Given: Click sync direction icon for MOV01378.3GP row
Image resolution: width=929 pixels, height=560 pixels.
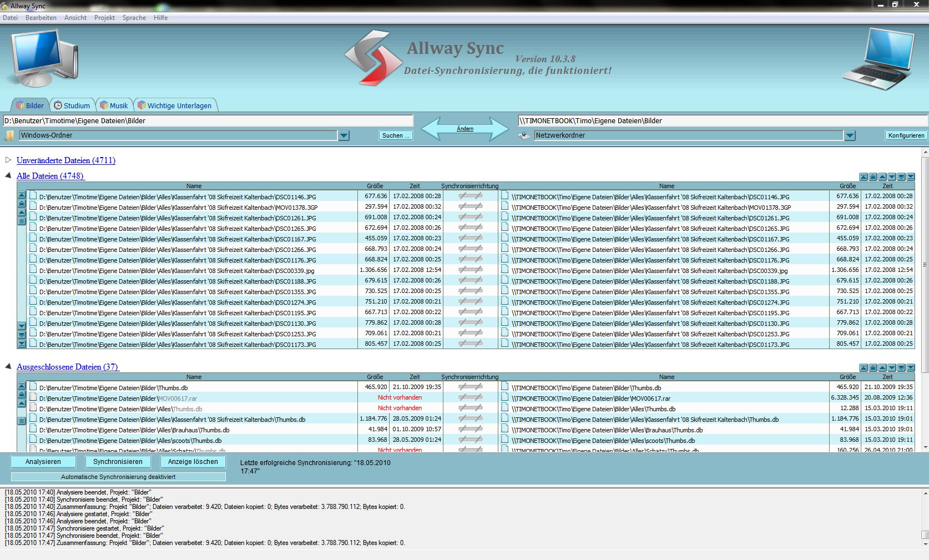Looking at the screenshot, I should coord(470,206).
